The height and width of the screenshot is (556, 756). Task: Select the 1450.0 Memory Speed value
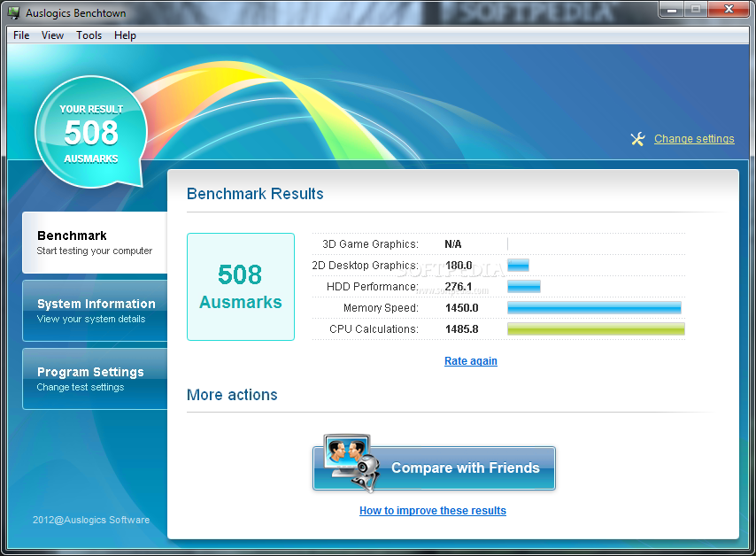click(461, 307)
